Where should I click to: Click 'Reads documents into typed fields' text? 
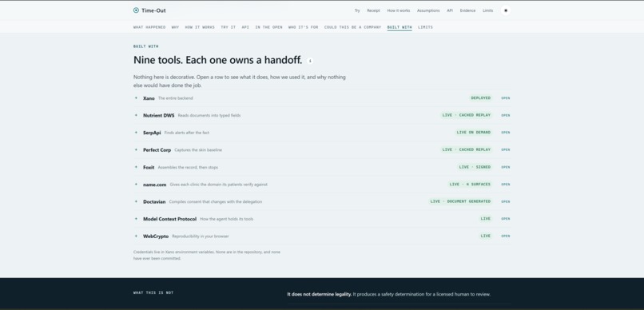click(x=209, y=115)
